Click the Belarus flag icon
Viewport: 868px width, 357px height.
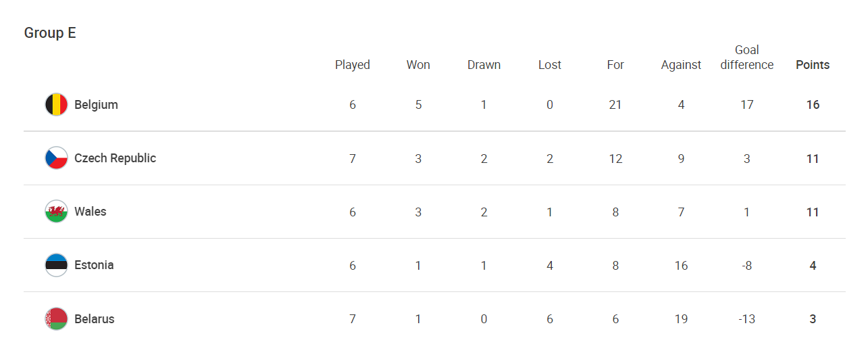click(x=56, y=319)
